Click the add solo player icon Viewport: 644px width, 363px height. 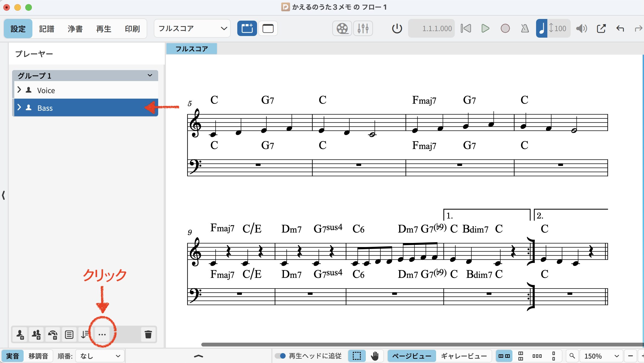coord(20,334)
